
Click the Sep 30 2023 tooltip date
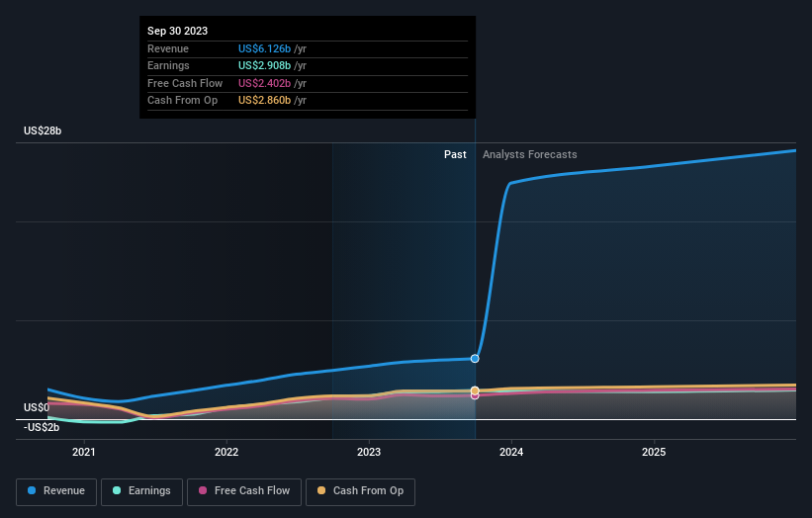pos(178,31)
